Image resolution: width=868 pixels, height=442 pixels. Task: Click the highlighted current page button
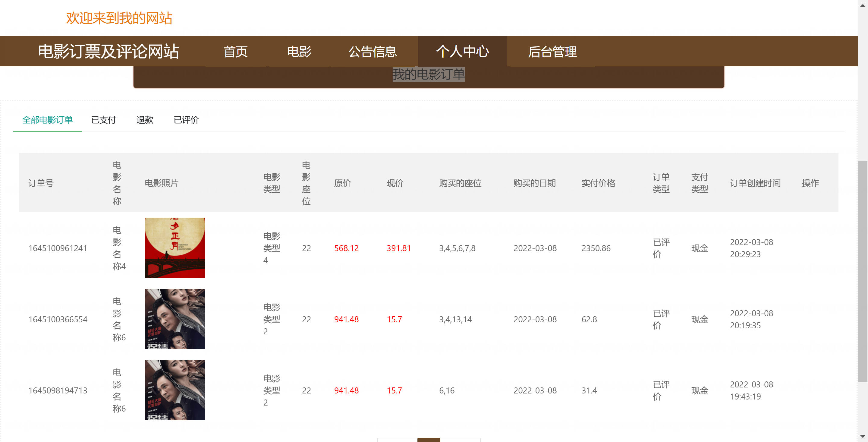pos(429,440)
